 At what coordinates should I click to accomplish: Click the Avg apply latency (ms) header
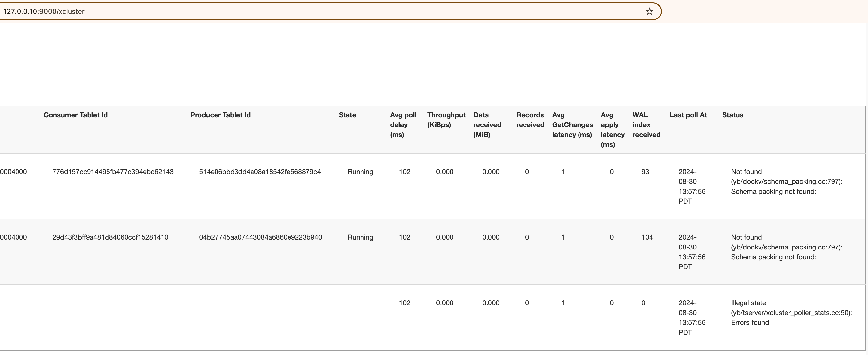click(613, 130)
